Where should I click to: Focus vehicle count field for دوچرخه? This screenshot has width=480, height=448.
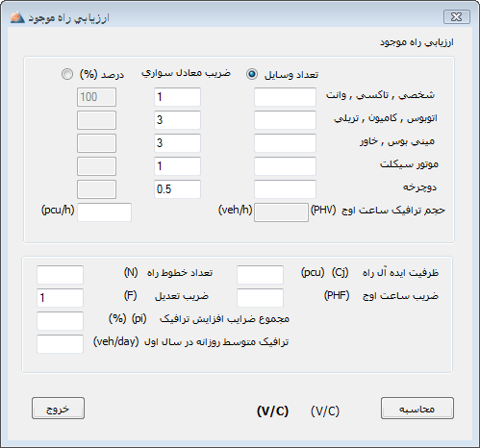(x=285, y=189)
